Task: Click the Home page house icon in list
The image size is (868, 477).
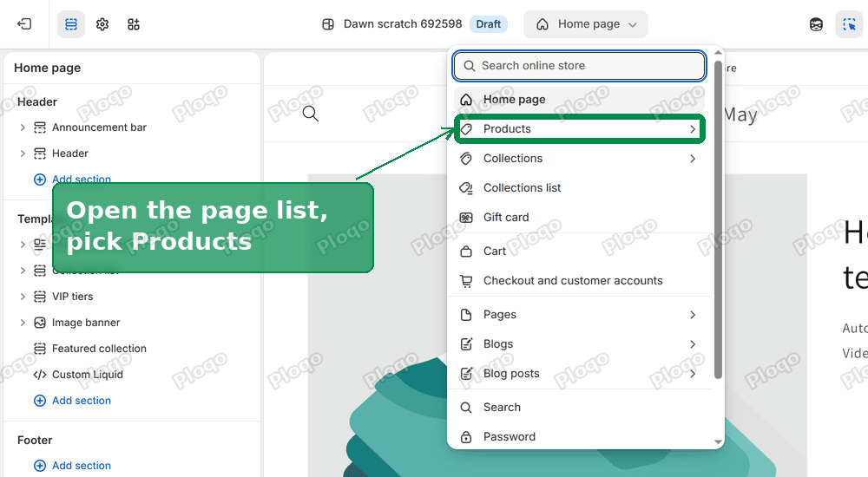Action: (467, 100)
